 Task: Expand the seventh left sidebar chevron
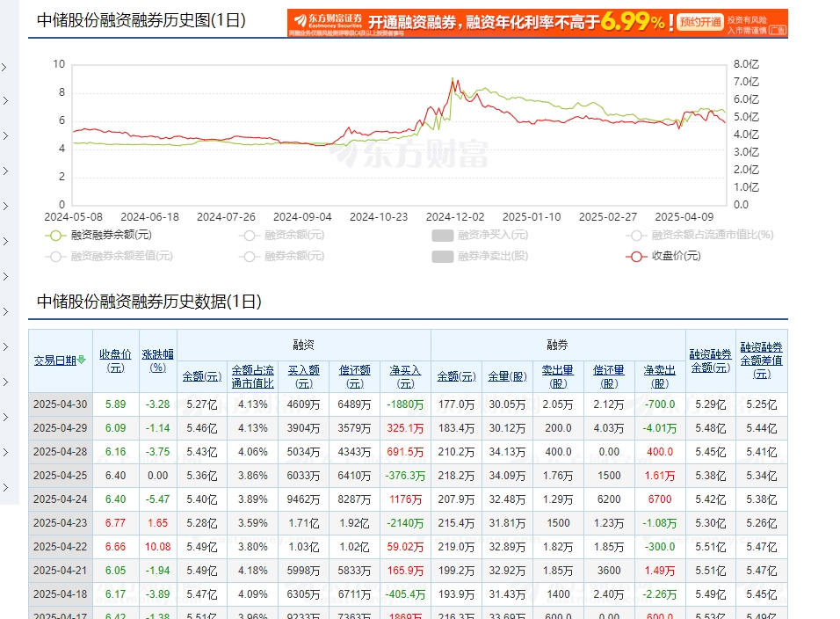pos(4,277)
